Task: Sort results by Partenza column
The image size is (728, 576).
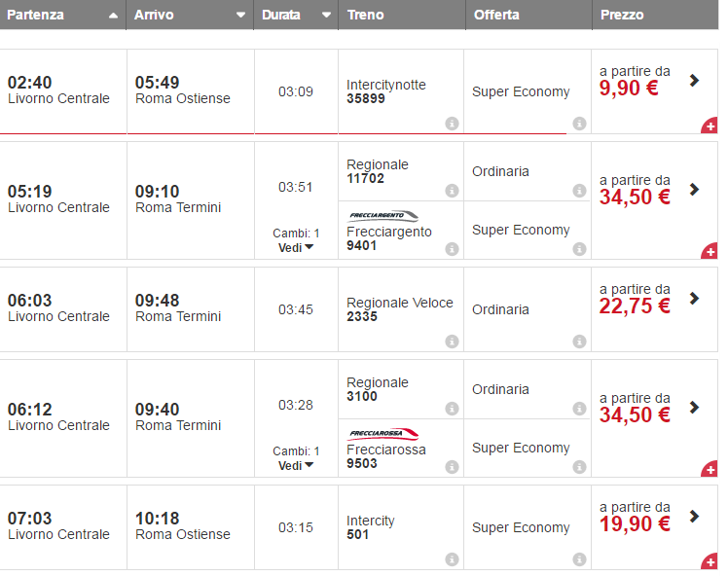Action: 62,15
